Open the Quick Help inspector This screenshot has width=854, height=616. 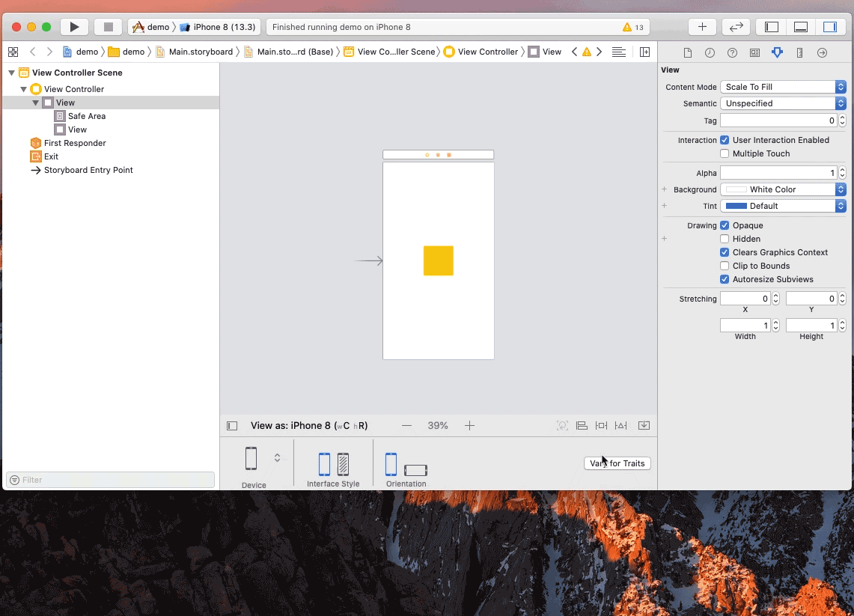pos(732,53)
